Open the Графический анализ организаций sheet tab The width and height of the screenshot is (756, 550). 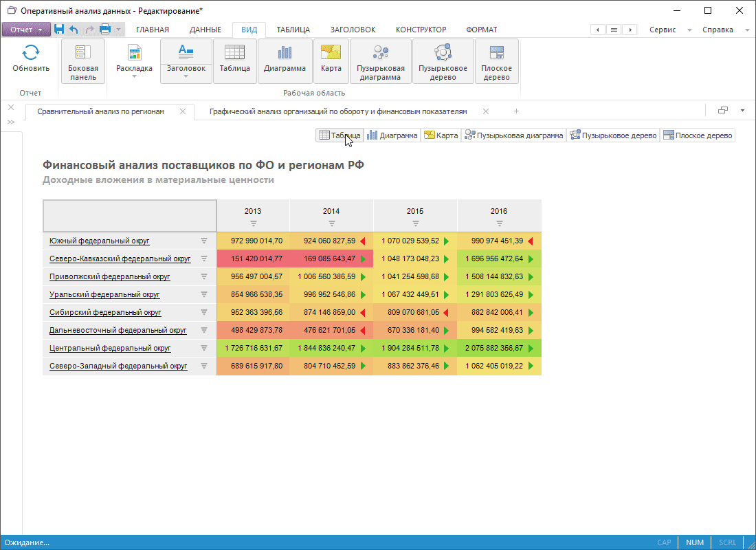[338, 111]
